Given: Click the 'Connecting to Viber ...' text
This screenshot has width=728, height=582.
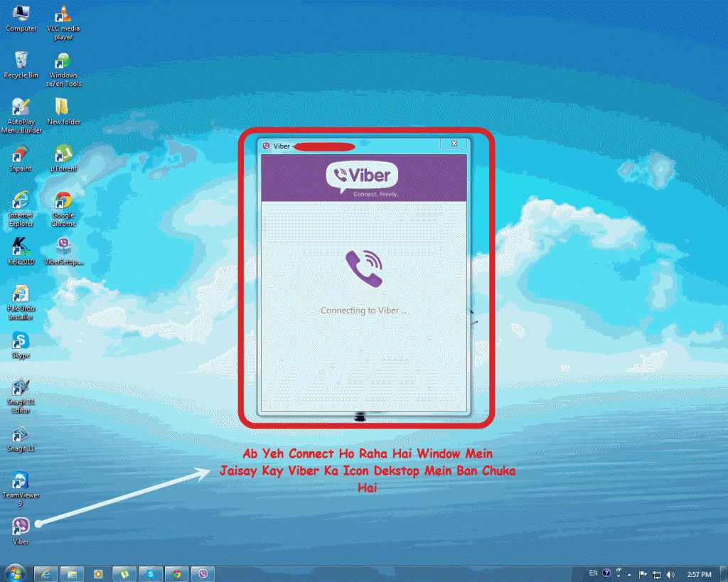Looking at the screenshot, I should [363, 311].
